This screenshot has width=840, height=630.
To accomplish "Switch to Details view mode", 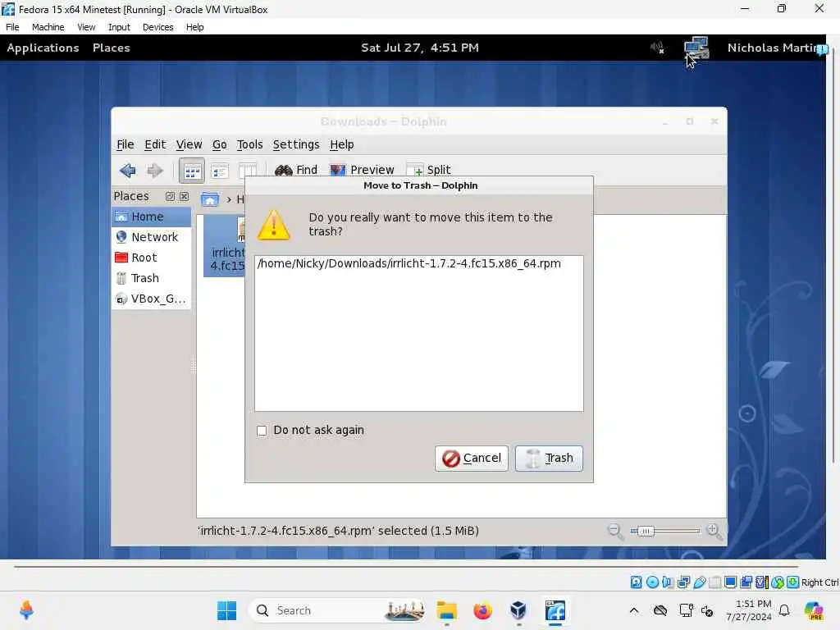I will (220, 171).
